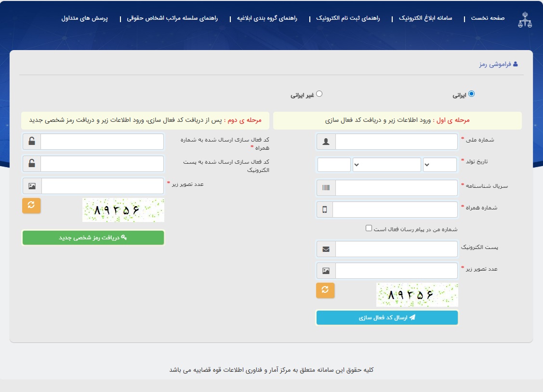Select the ایرانی radio option
Viewport: 543px width, 392px height.
click(471, 94)
